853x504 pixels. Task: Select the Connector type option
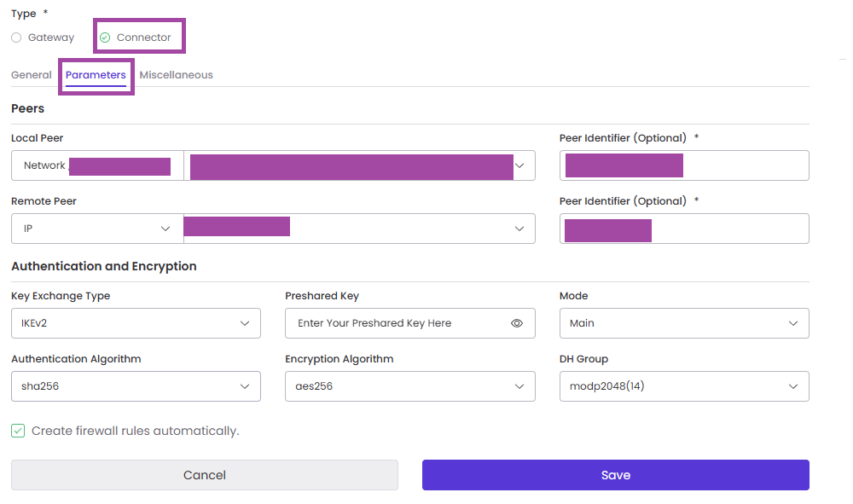138,37
